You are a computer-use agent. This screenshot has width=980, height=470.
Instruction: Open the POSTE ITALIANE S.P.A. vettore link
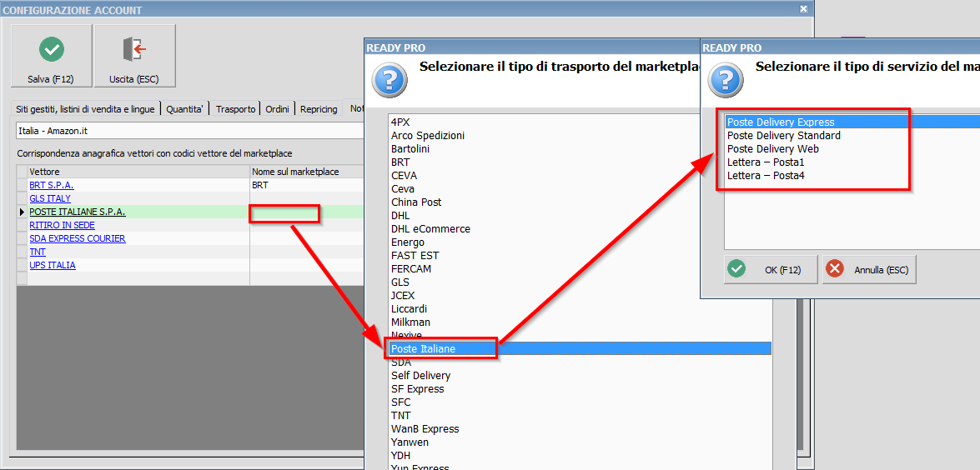[78, 212]
